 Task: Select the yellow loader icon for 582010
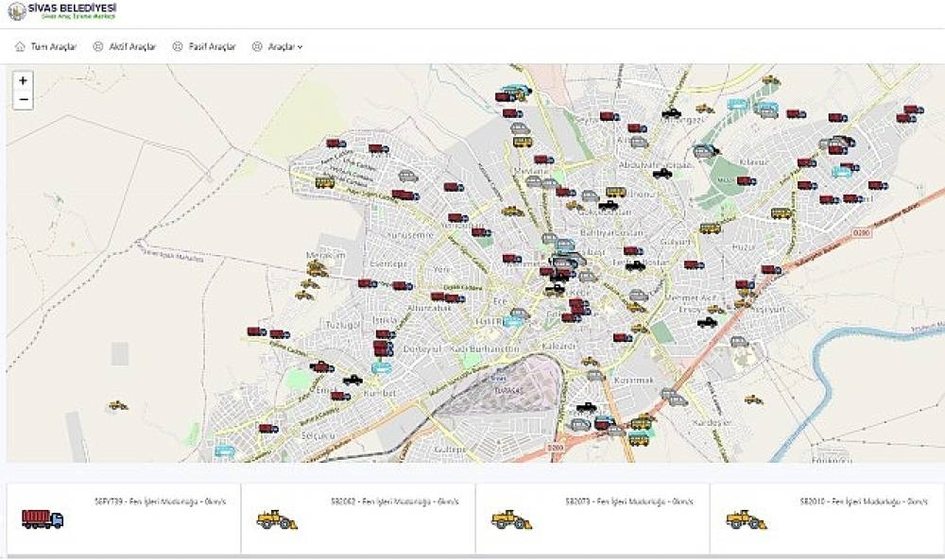click(x=746, y=519)
